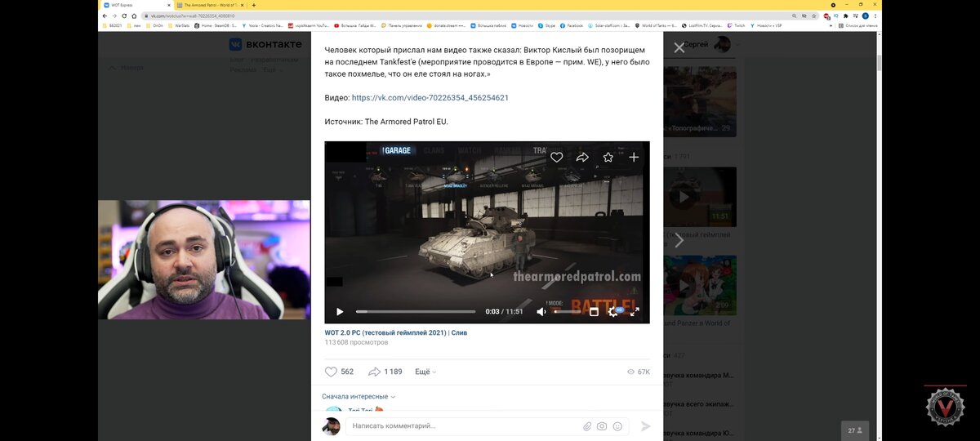Screen dimensions: 980x441
Task: Click the ВКонтакте logo in header
Action: click(265, 44)
